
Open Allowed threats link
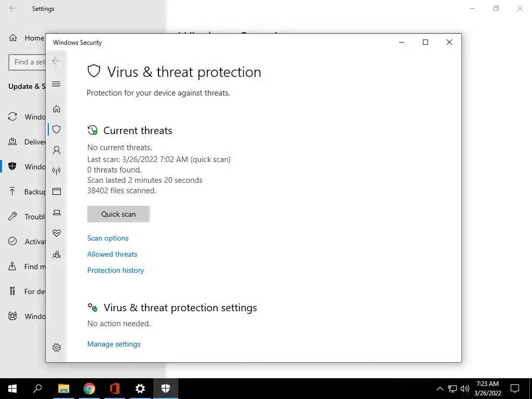pyautogui.click(x=112, y=254)
